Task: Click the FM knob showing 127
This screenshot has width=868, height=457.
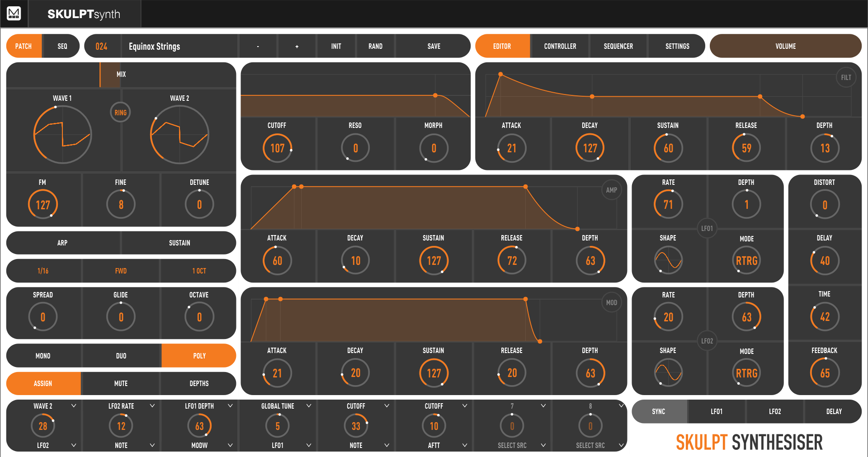Action: (x=43, y=205)
